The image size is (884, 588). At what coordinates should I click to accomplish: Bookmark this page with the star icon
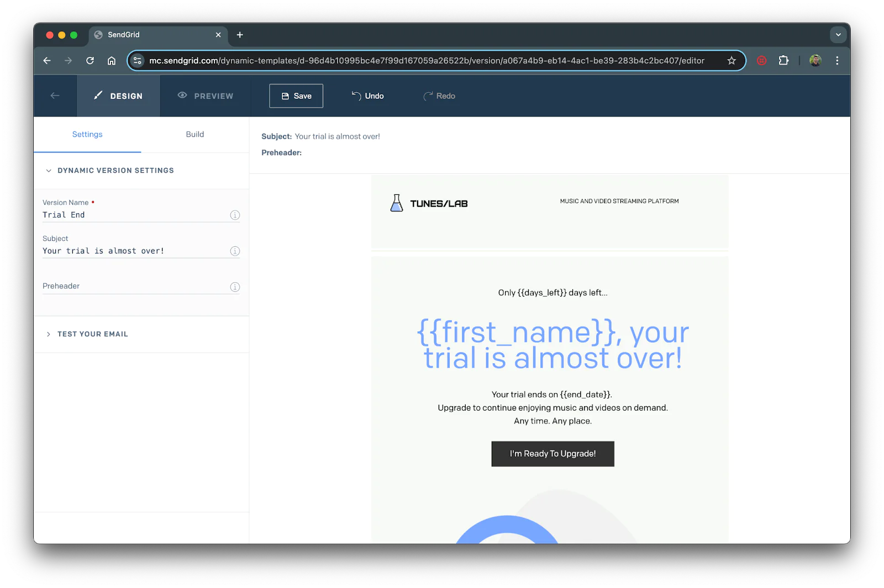pos(732,61)
